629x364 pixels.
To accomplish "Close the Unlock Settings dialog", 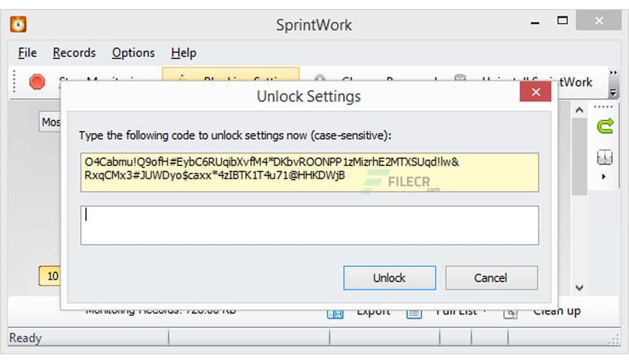I will 536,92.
